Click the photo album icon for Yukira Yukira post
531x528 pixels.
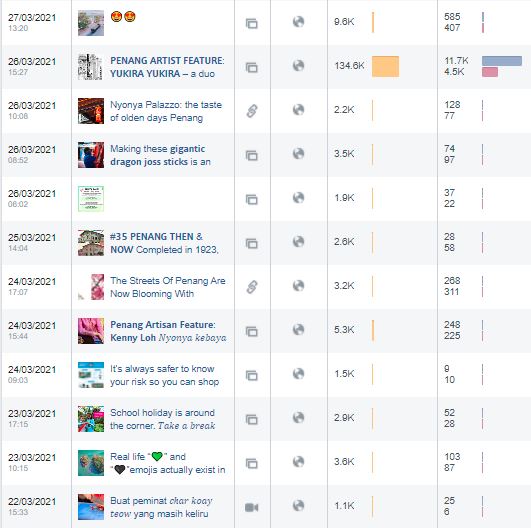pos(252,67)
